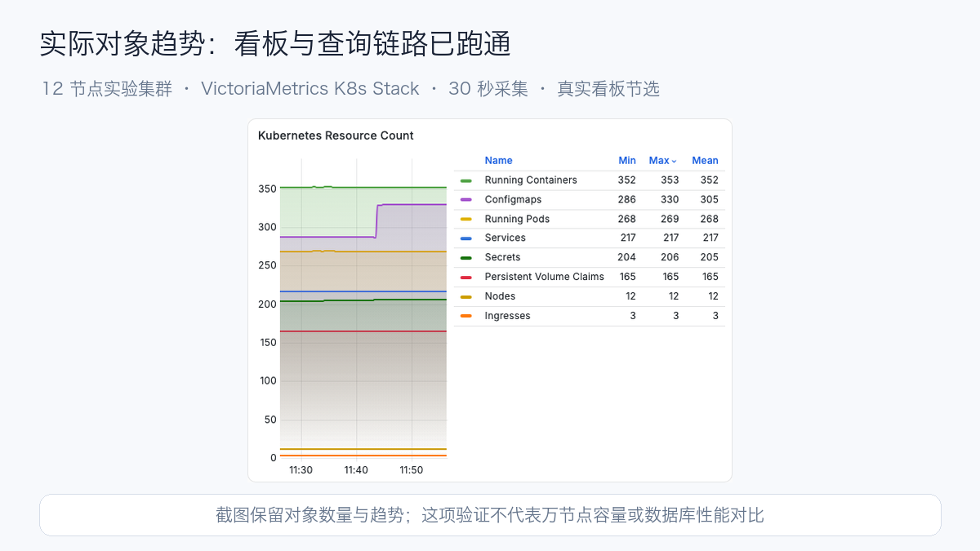Click the 100 y-axis label

pos(267,381)
